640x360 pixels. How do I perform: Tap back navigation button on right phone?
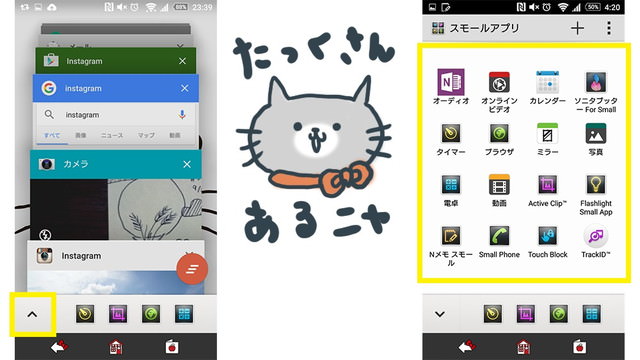tap(467, 347)
